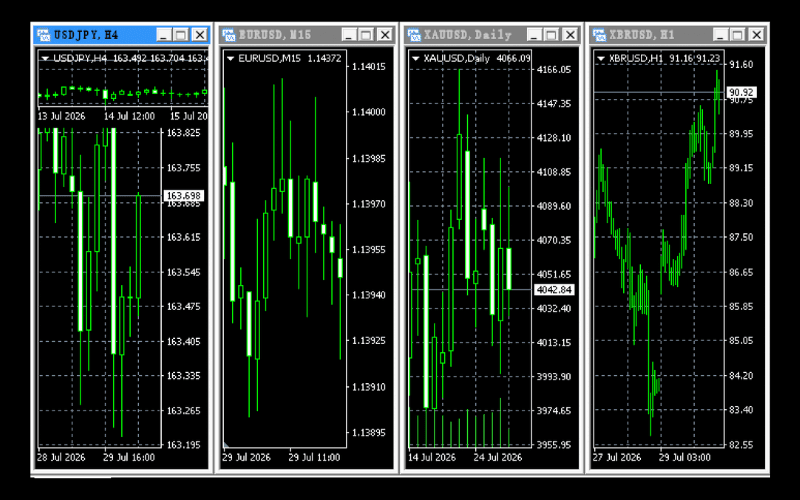
Task: Click the 1.14015 price scale value
Action: [369, 67]
